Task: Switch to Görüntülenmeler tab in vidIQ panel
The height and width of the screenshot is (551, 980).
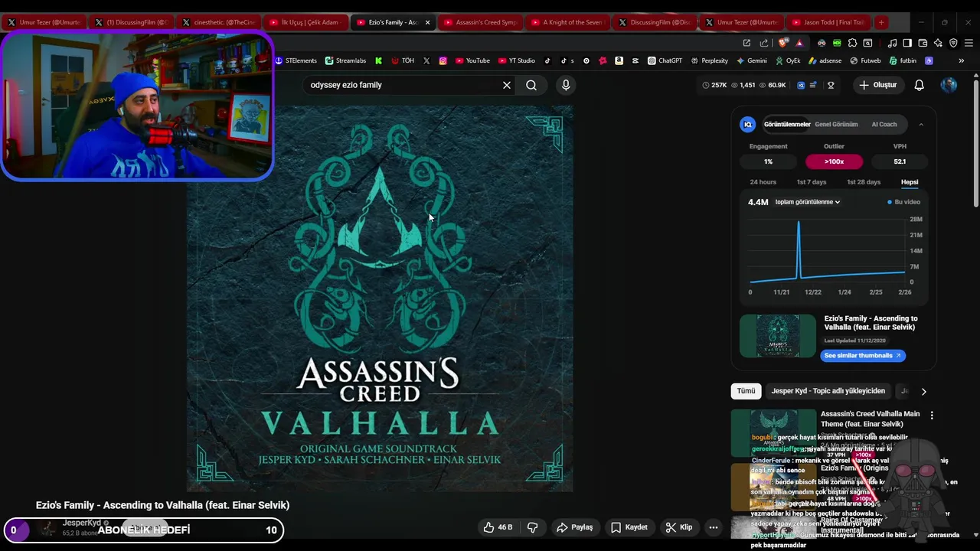Action: 787,124
